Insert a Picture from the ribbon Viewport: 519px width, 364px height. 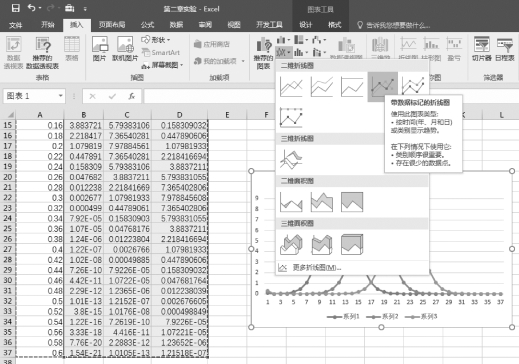(x=100, y=49)
